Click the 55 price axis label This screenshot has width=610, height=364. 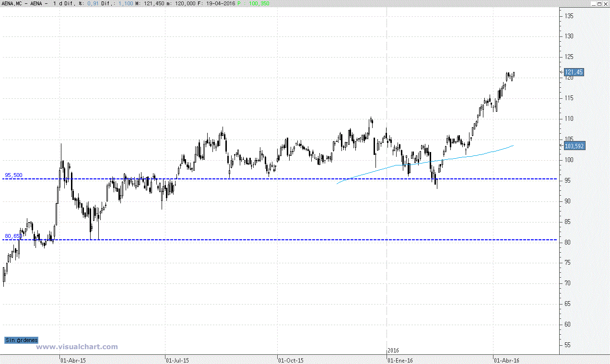pyautogui.click(x=568, y=345)
